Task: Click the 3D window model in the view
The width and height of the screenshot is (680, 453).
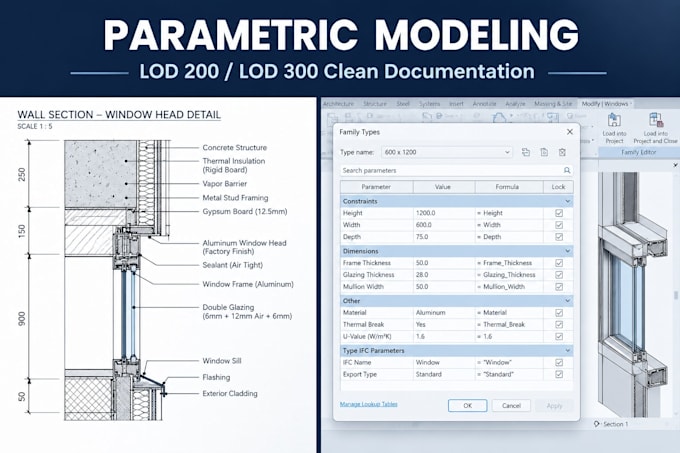Action: coord(633,295)
